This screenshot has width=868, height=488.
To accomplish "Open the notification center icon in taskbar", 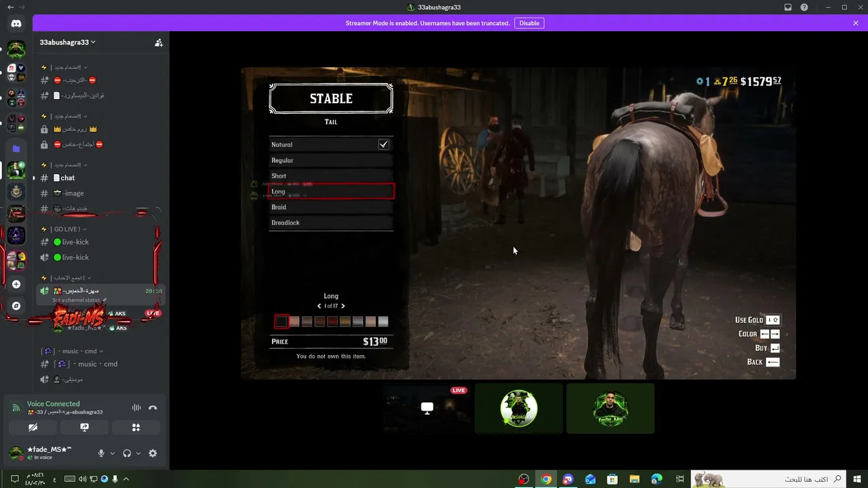I will click(14, 479).
